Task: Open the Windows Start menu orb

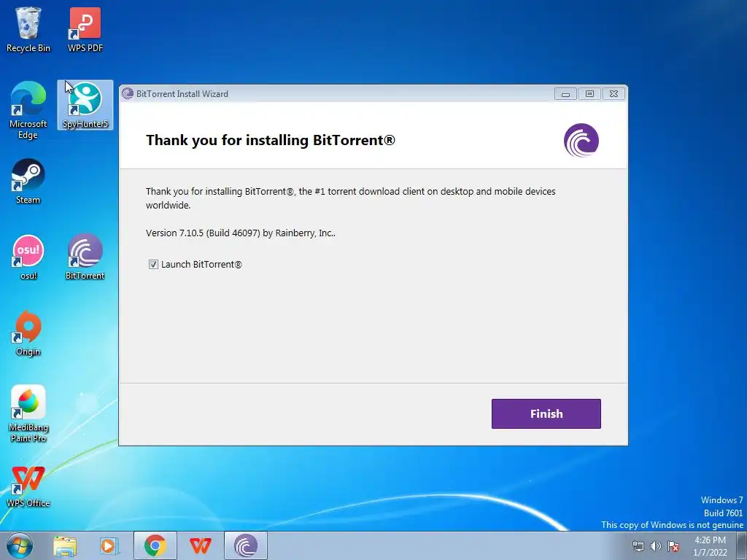Action: [20, 545]
